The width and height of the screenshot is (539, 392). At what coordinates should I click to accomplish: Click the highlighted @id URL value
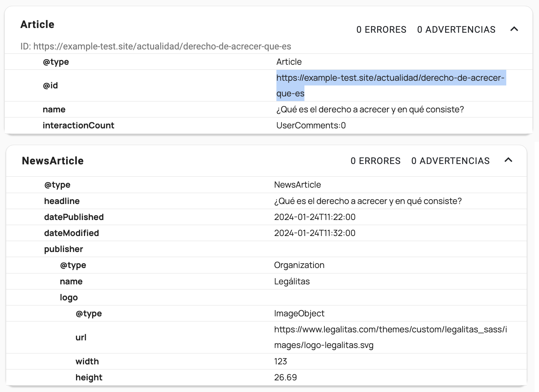[390, 78]
